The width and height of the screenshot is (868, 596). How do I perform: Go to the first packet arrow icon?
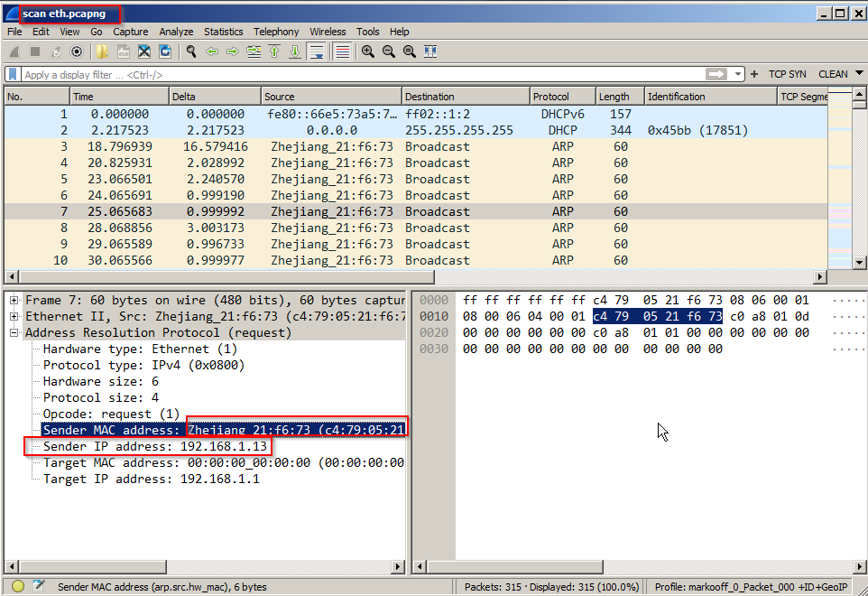[274, 51]
